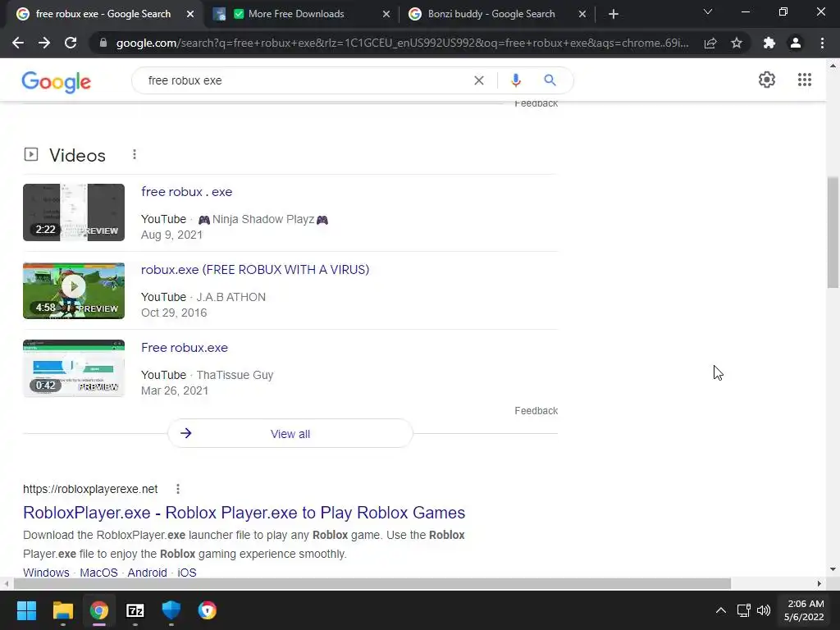Play the 4:58 video thumbnail
Viewport: 840px width, 630px height.
(x=73, y=290)
